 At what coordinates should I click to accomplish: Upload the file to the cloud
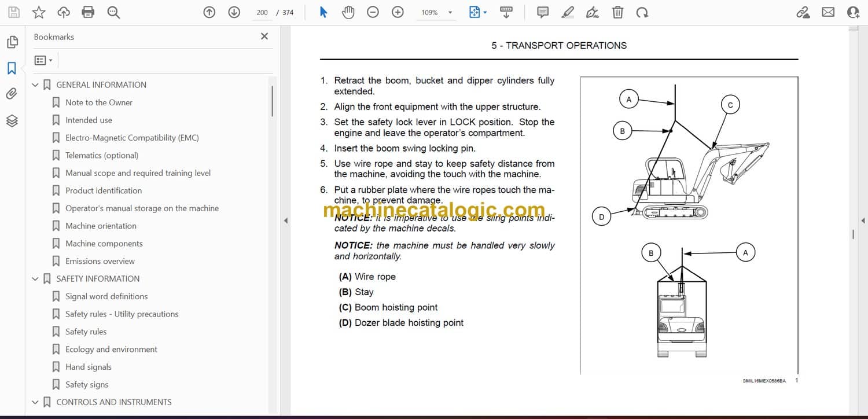(x=64, y=12)
